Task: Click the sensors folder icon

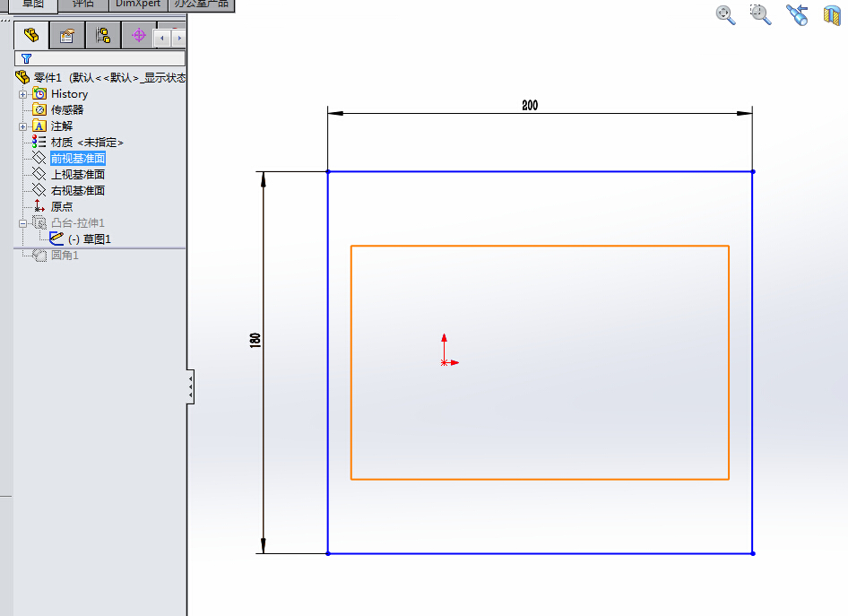Action: point(39,109)
